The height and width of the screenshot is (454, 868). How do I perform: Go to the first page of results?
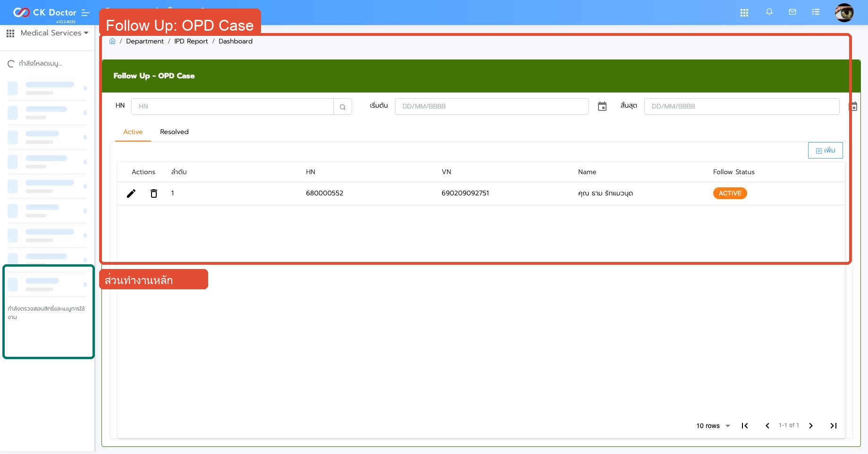click(x=745, y=426)
